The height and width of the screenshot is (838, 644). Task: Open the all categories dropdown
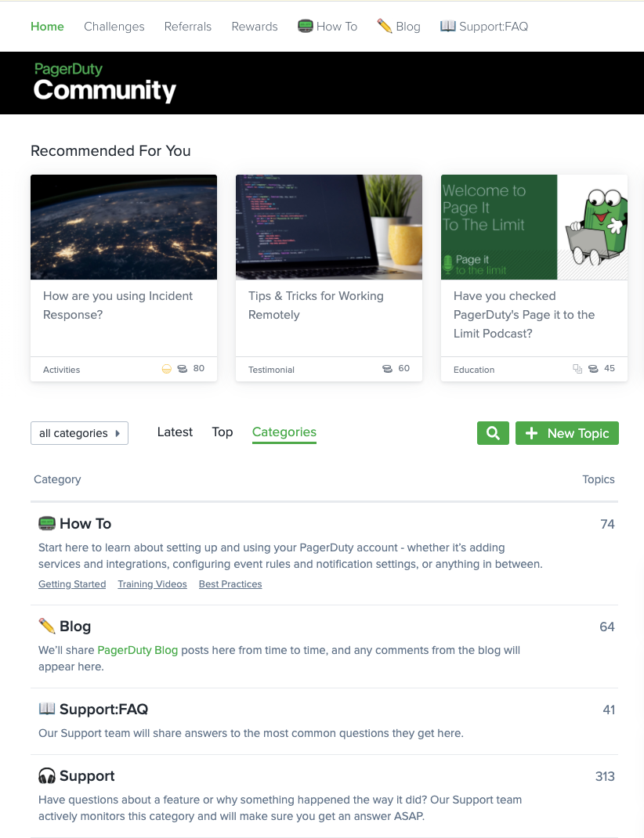(79, 433)
